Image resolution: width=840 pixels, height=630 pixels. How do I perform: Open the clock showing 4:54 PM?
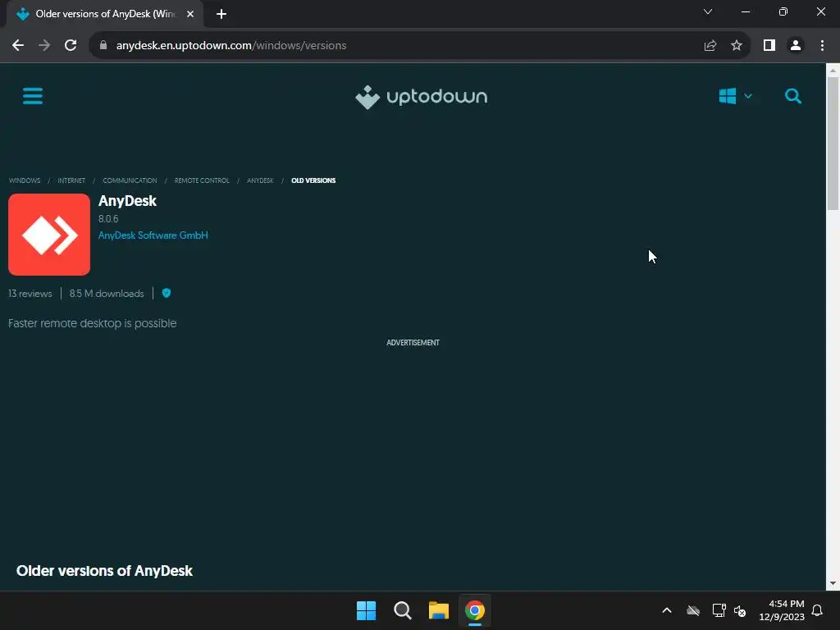(782, 610)
